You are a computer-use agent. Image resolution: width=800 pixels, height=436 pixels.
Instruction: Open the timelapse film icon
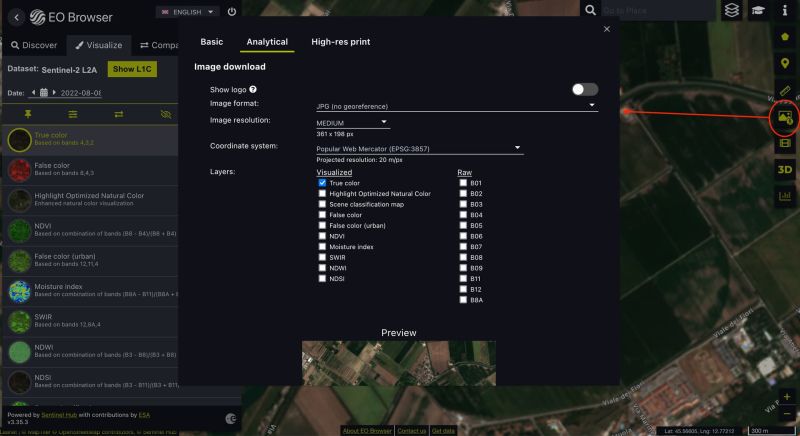pos(785,143)
